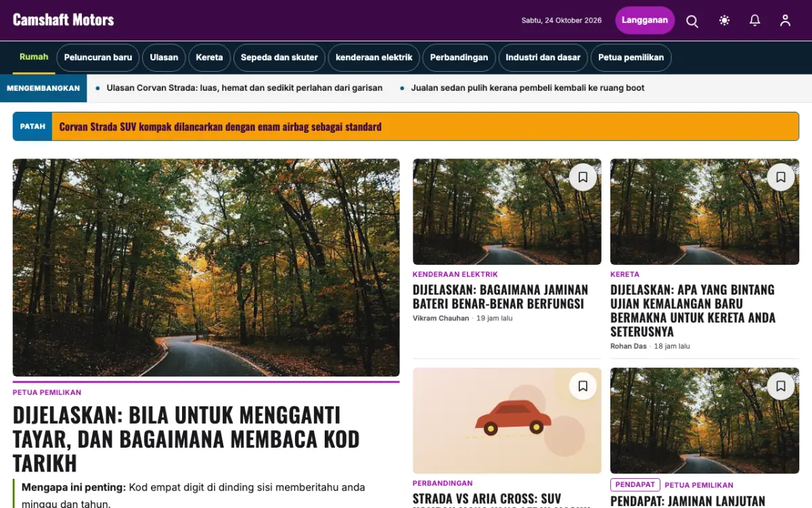Bookmark the crash test stars article
The height and width of the screenshot is (508, 812).
click(x=780, y=177)
